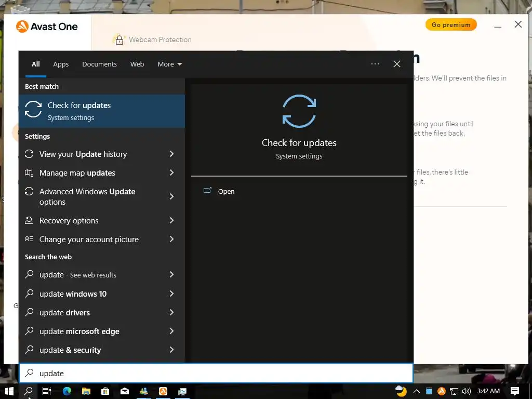This screenshot has height=399, width=532.
Task: Click the weather moon icon in system tray
Action: [401, 391]
